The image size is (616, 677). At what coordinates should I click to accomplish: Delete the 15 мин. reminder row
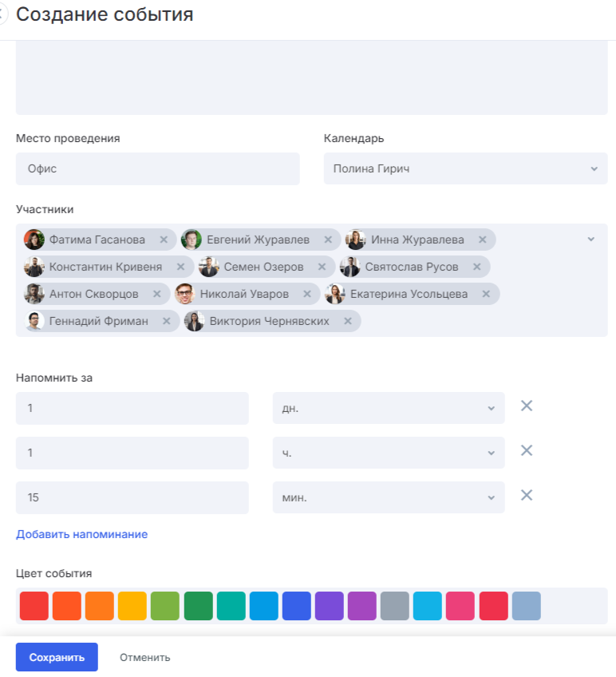pyautogui.click(x=527, y=496)
